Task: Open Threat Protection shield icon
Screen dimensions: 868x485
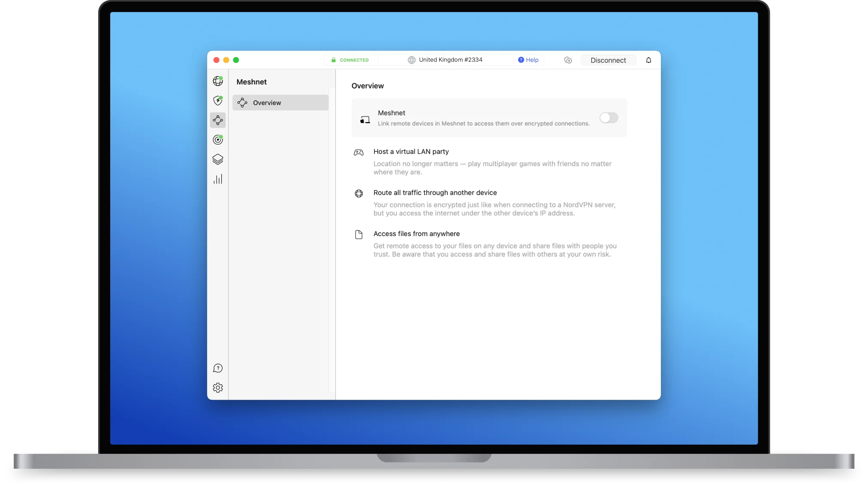Action: pyautogui.click(x=218, y=101)
